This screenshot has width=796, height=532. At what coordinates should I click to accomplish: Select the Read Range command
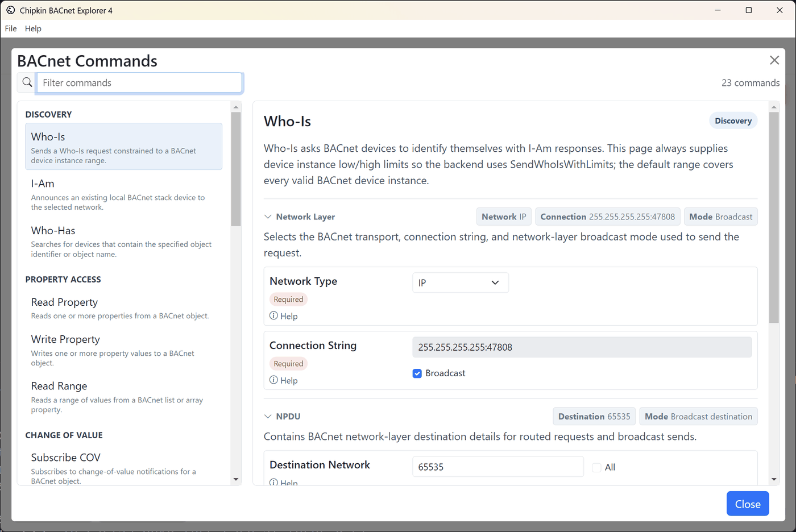point(123,396)
